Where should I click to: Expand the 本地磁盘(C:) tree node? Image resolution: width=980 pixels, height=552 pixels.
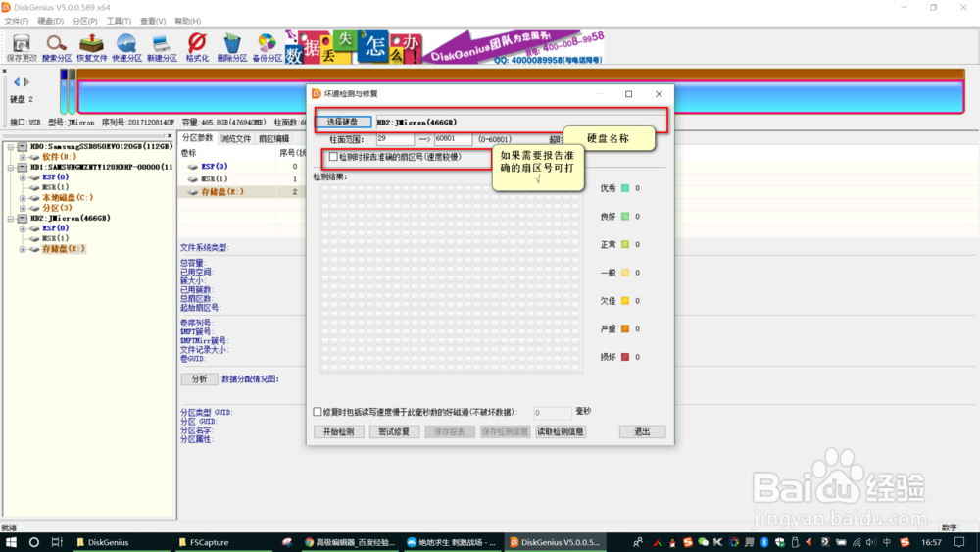pos(24,197)
